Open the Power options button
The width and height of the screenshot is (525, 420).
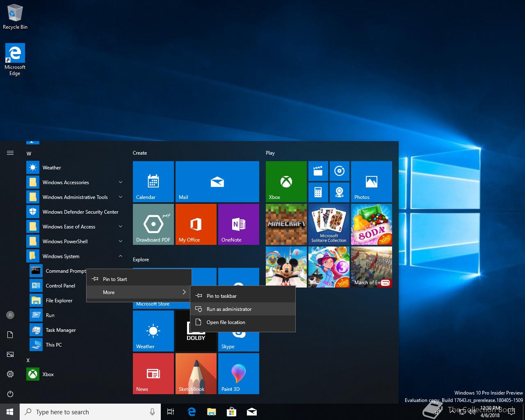pos(10,394)
